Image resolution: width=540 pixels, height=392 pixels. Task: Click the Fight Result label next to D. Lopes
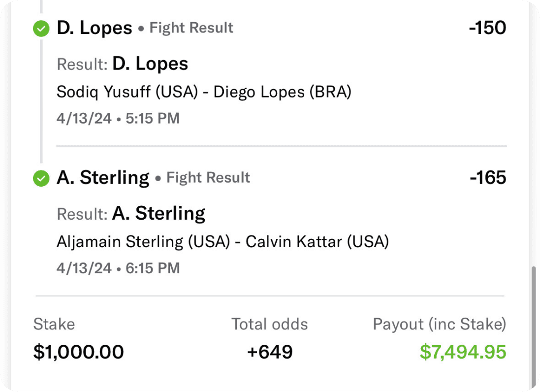tap(191, 28)
